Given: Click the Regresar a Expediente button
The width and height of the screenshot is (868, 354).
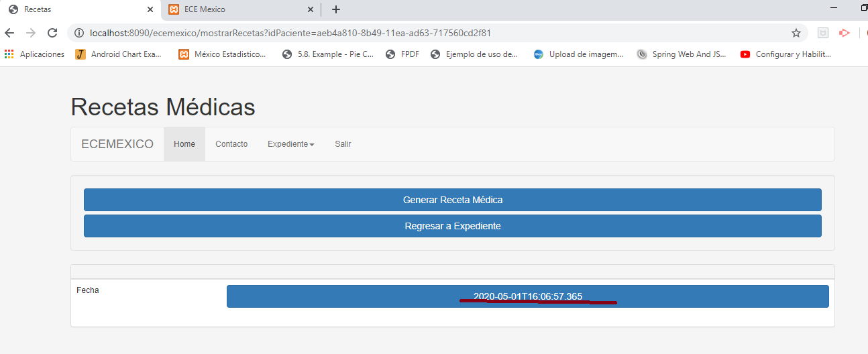Looking at the screenshot, I should (453, 226).
